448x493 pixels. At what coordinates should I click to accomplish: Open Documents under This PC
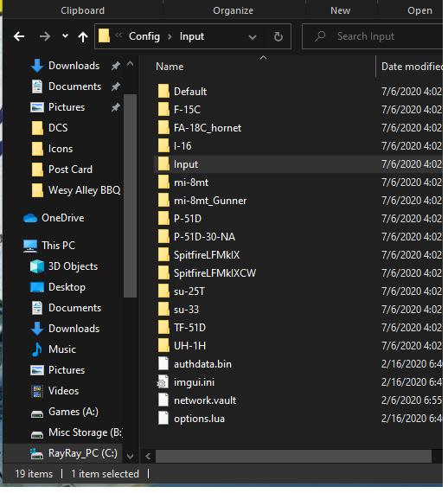[66, 308]
